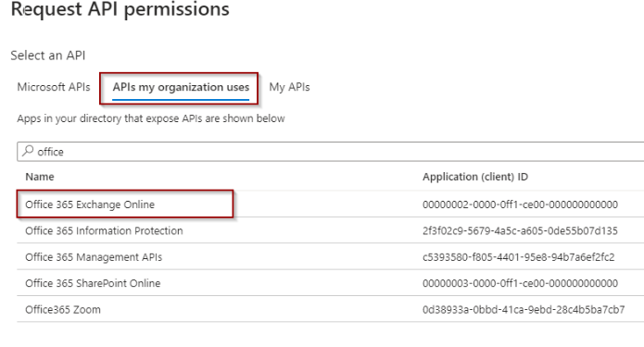Screen dimensions: 644x347
Task: Focus the API search field containing 'office'
Action: [330, 152]
